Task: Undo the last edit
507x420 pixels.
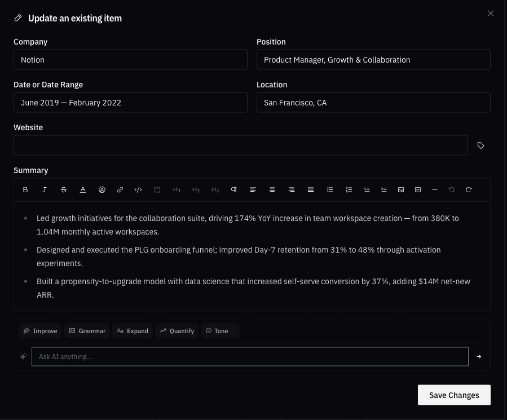Action: coord(452,189)
